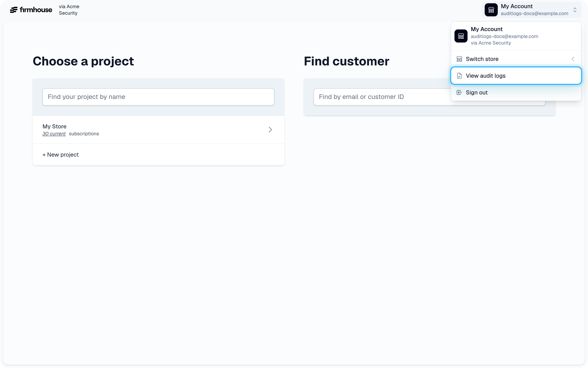Open the My Account switcher in header
588x368 pixels.
(x=531, y=10)
